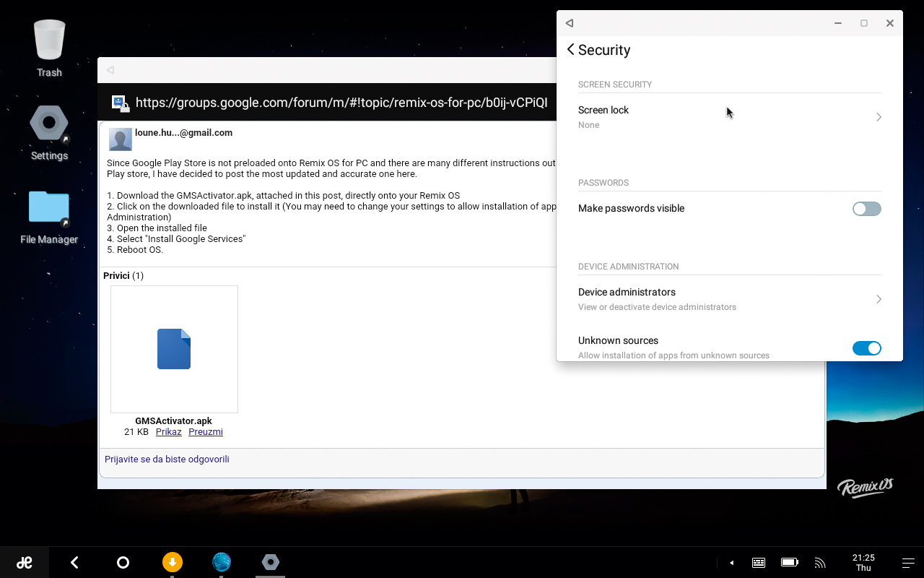Enable Make passwords visible
The width and height of the screenshot is (924, 578).
coord(866,209)
